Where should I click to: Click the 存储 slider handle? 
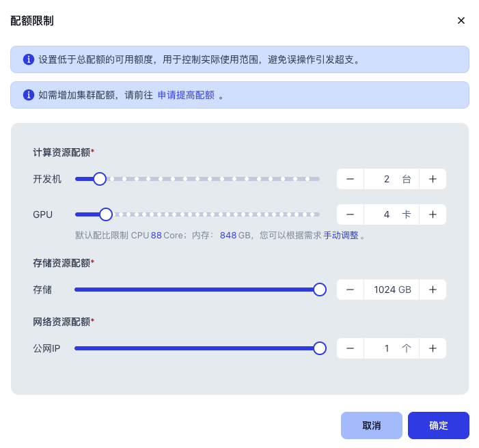click(320, 290)
